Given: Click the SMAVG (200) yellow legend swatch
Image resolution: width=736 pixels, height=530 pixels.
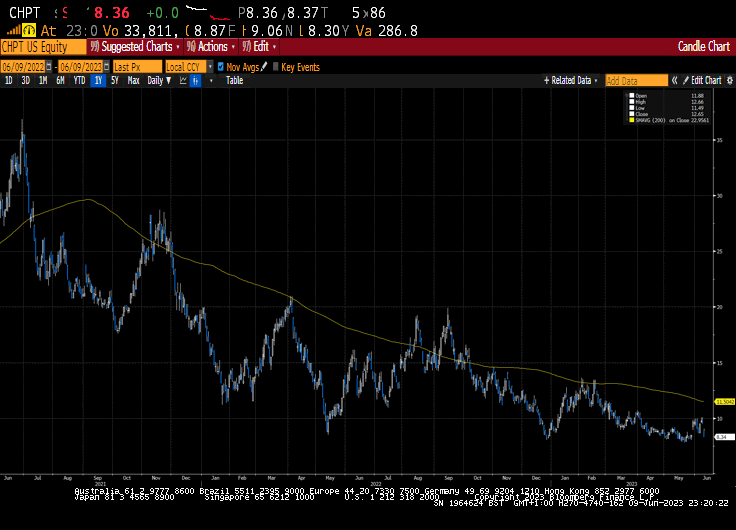Looking at the screenshot, I should (x=632, y=120).
